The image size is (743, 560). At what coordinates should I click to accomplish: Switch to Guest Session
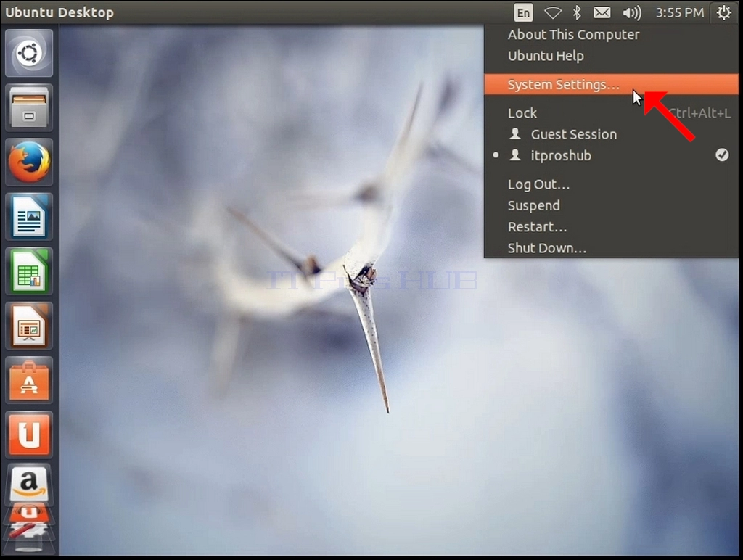click(x=611, y=134)
